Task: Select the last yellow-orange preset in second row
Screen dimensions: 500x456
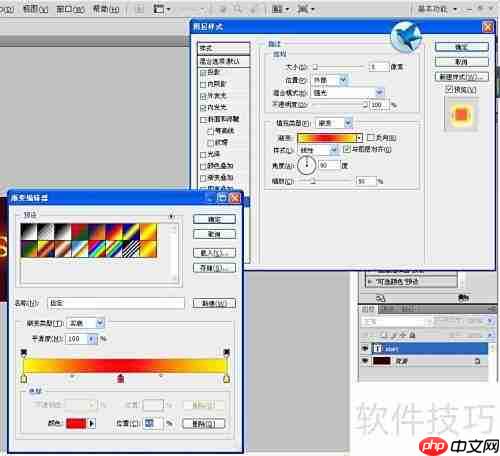Action: [148, 249]
